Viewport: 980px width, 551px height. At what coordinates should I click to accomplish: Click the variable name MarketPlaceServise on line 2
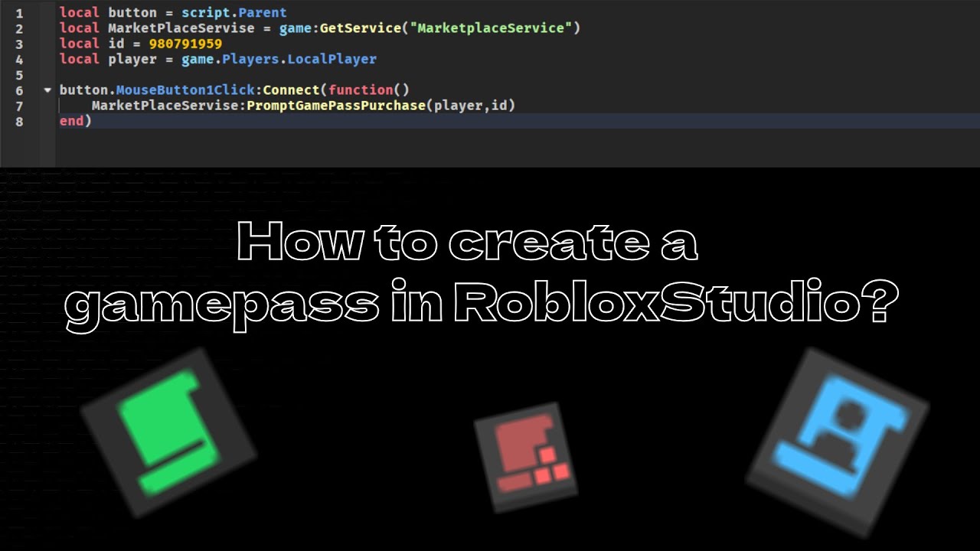coord(181,28)
